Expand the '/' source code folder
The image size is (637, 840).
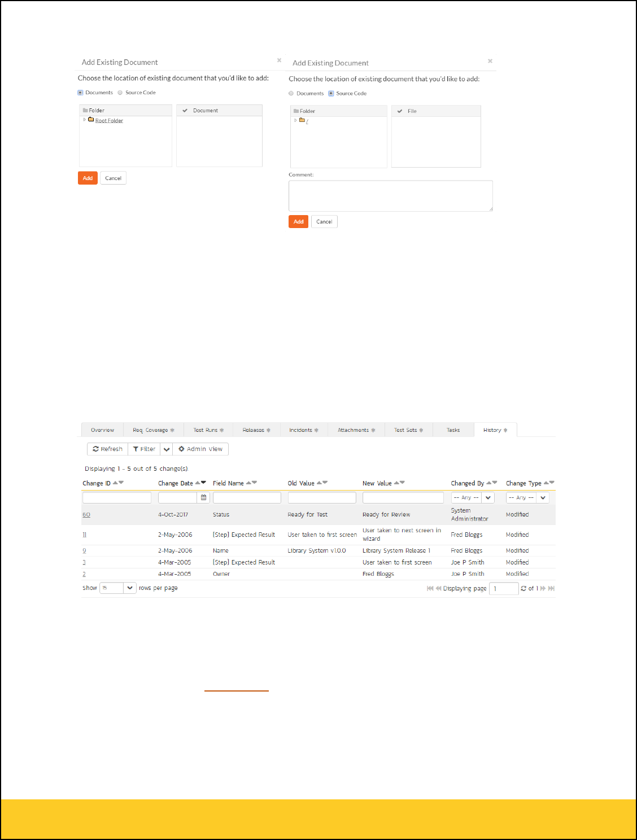295,120
